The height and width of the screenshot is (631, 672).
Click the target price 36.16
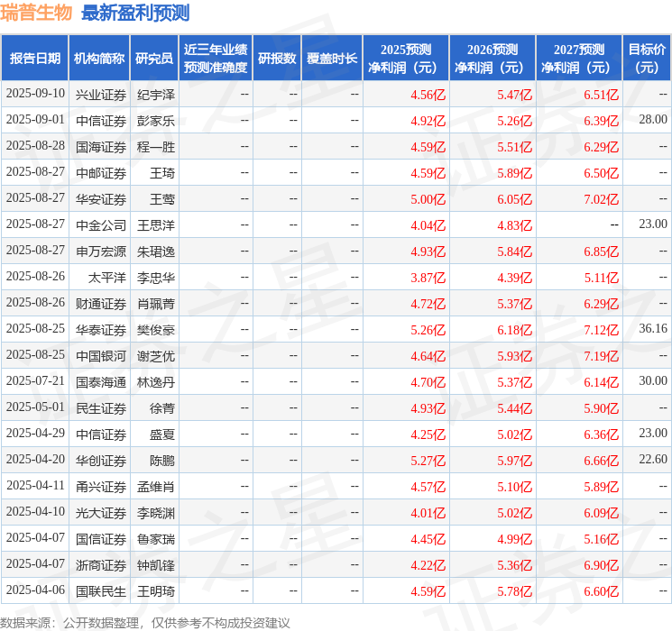point(653,328)
